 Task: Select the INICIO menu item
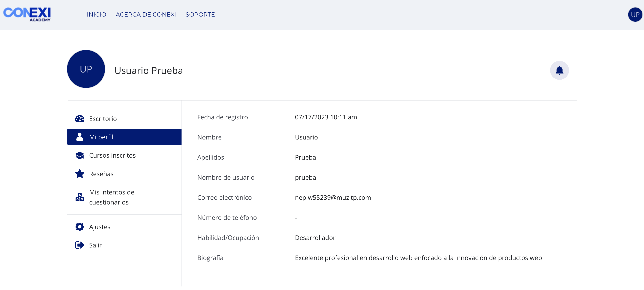(96, 14)
